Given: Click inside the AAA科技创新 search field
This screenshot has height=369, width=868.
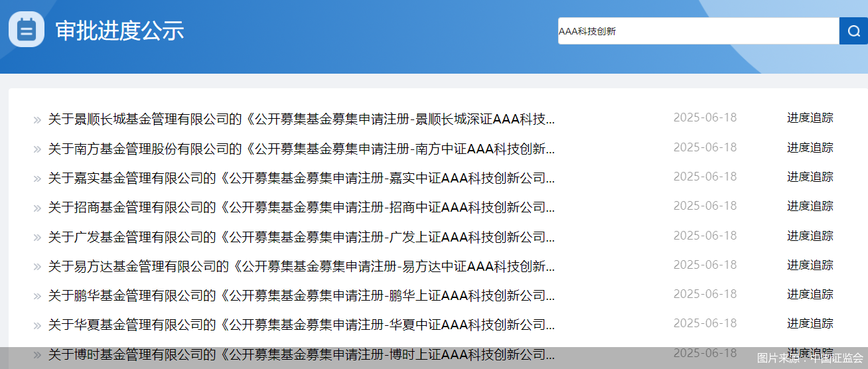Looking at the screenshot, I should point(697,31).
